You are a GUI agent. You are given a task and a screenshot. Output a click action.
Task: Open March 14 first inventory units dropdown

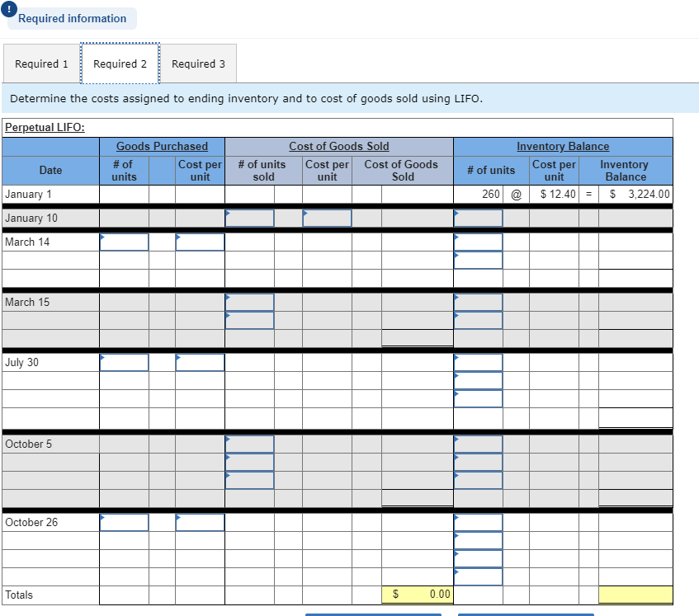(479, 242)
